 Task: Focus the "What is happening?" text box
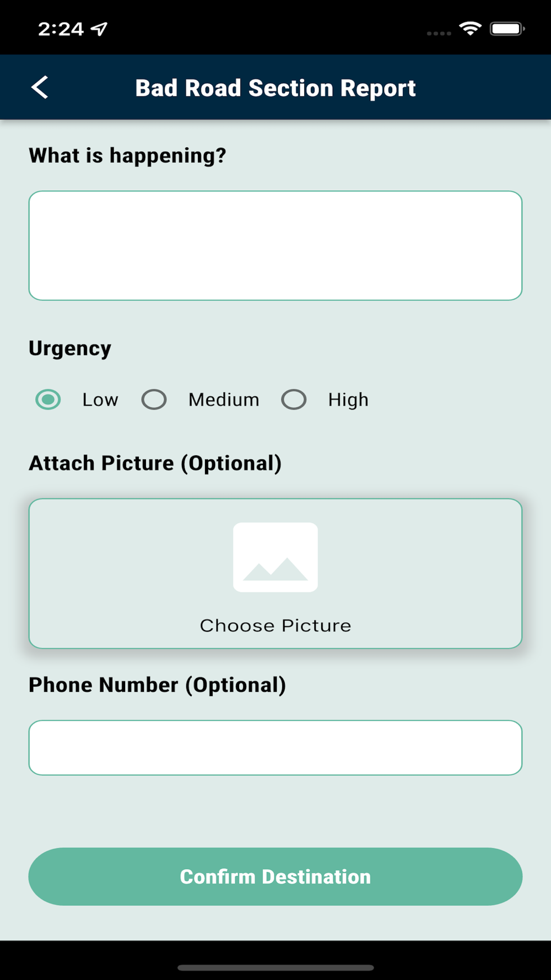275,246
